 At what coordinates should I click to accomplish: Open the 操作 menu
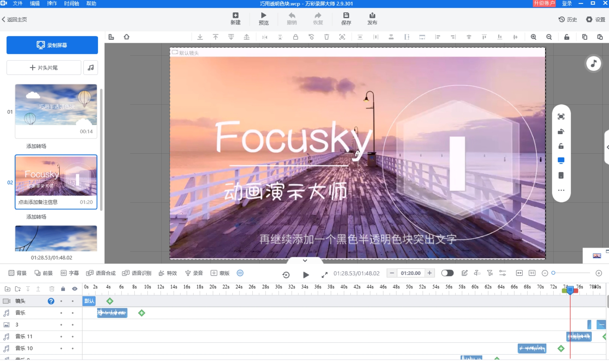(52, 4)
